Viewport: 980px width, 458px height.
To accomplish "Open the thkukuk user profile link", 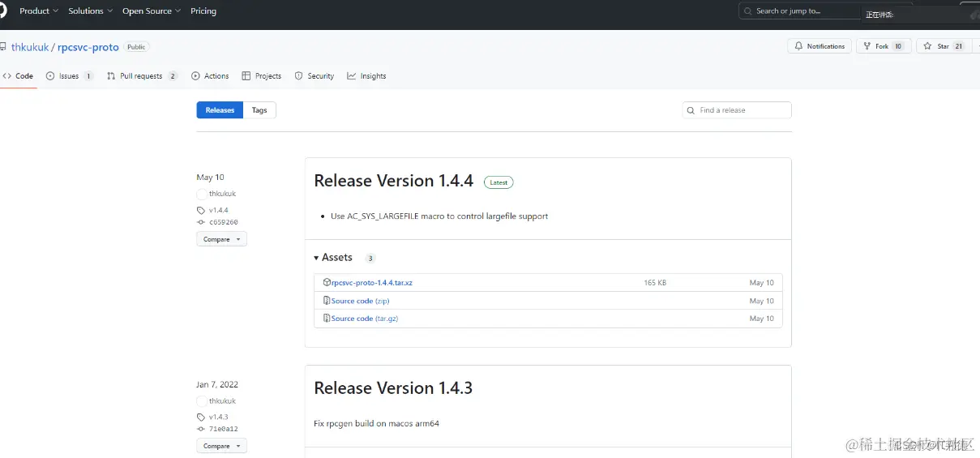I will pyautogui.click(x=30, y=47).
